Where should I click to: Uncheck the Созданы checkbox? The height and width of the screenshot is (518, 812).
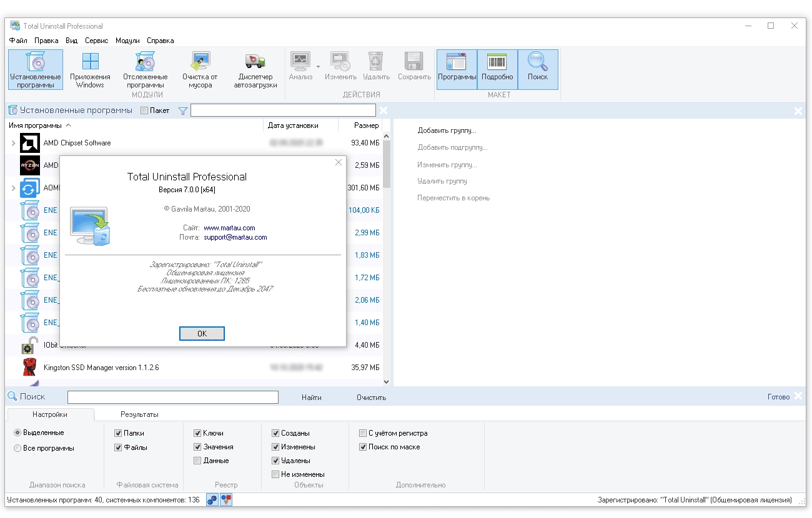[275, 433]
